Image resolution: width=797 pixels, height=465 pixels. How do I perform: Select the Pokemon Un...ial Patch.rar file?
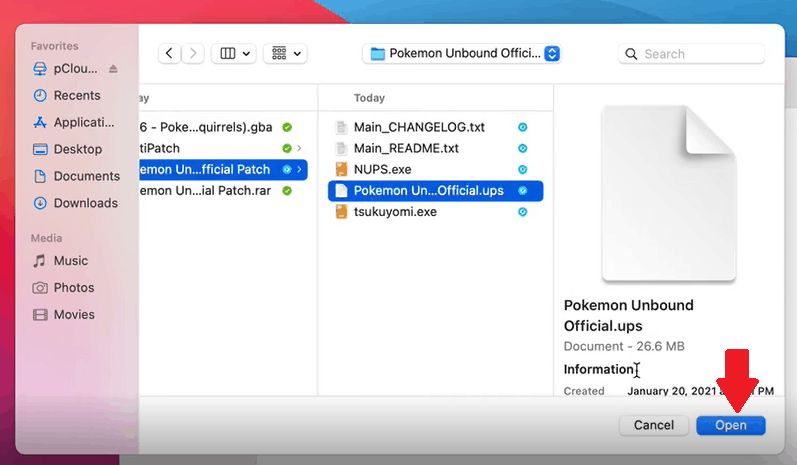[x=223, y=191]
